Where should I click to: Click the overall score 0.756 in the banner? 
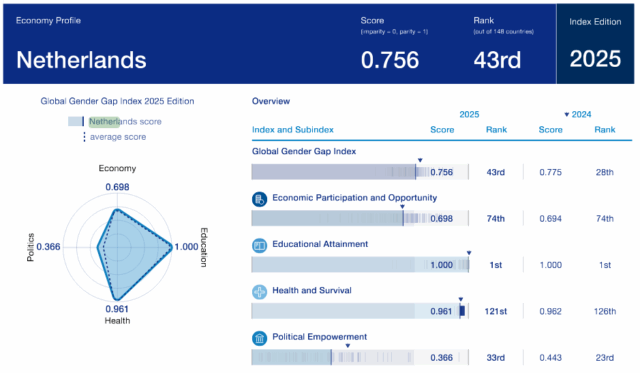(390, 60)
